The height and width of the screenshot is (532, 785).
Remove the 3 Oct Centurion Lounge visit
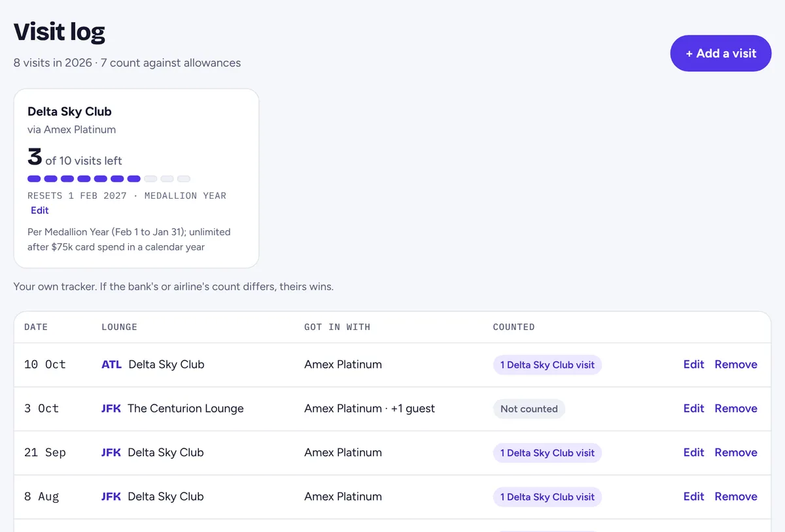[x=736, y=408]
